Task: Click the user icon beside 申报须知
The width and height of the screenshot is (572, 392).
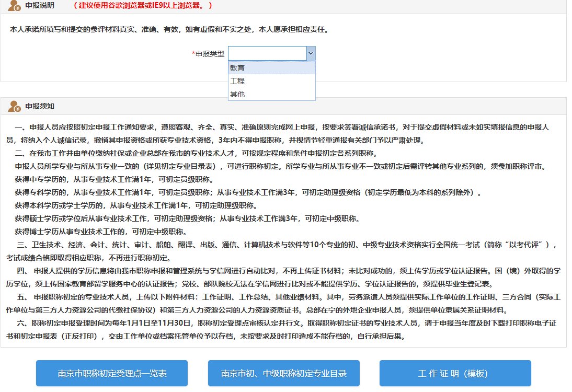Action: [14, 106]
